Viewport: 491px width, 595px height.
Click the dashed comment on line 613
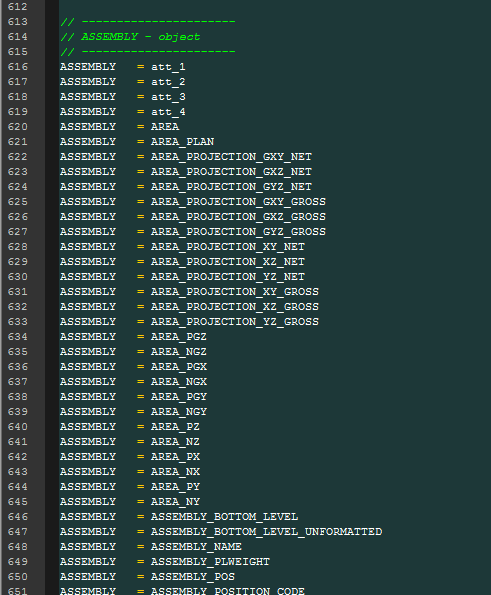[148, 22]
